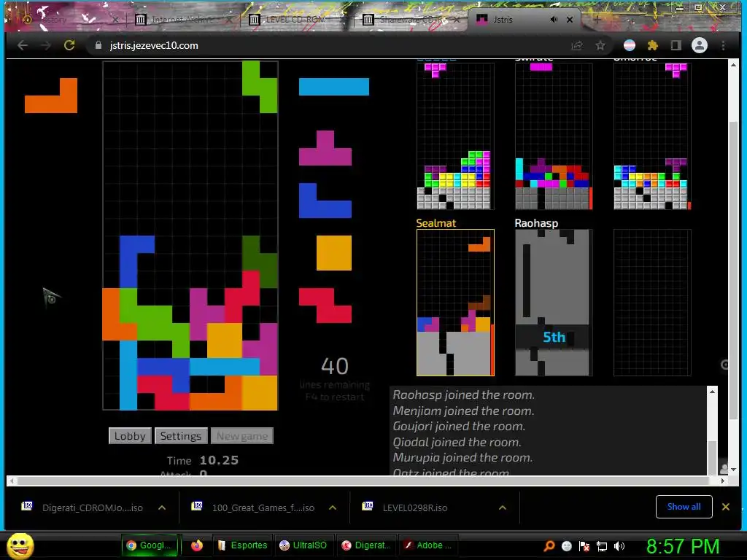Expand options for 100_Great_Games_f....iso download

pos(333,507)
